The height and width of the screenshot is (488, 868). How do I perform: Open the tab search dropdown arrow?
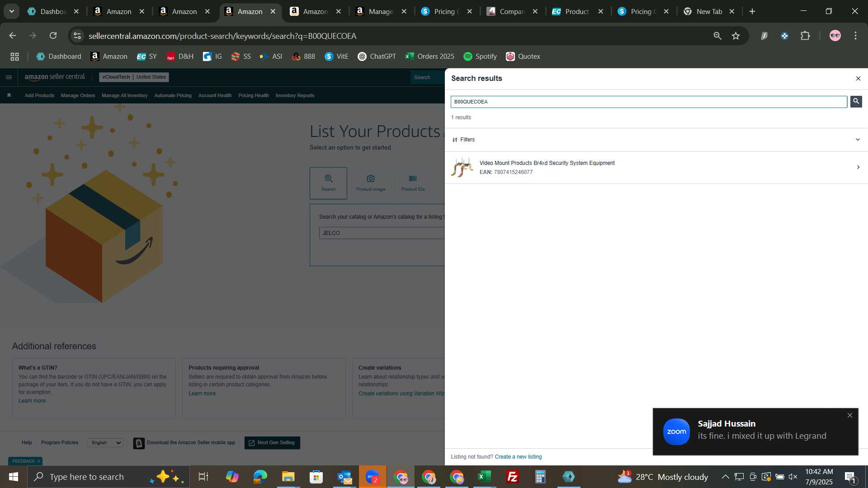tap(12, 11)
